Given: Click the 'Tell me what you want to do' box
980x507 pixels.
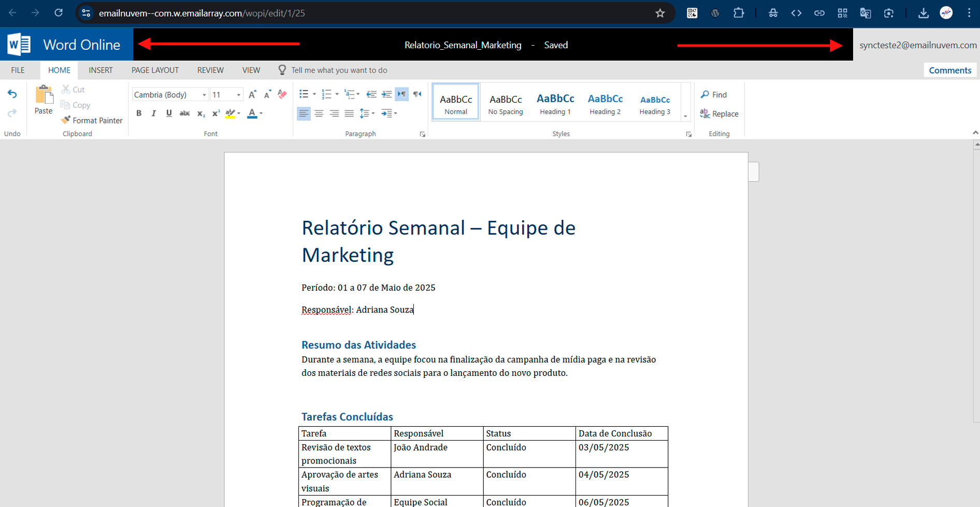Looking at the screenshot, I should tap(339, 70).
